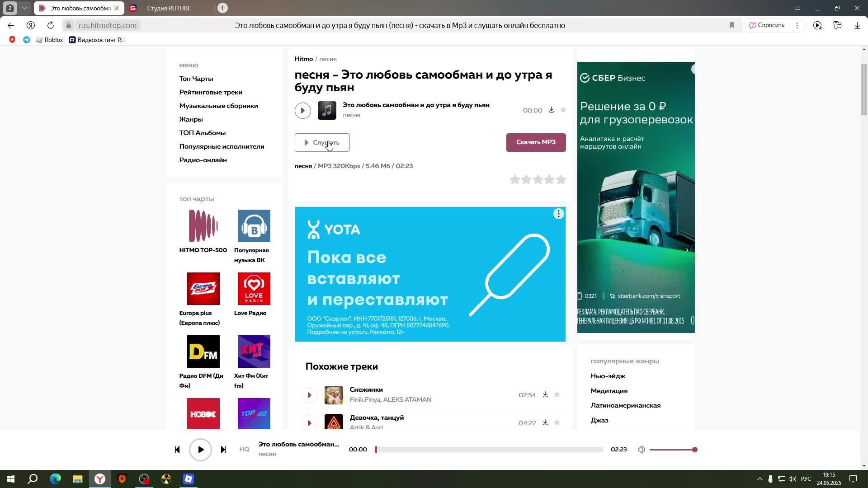
Task: Open Радио DFM chart thumbnail
Action: point(203,352)
